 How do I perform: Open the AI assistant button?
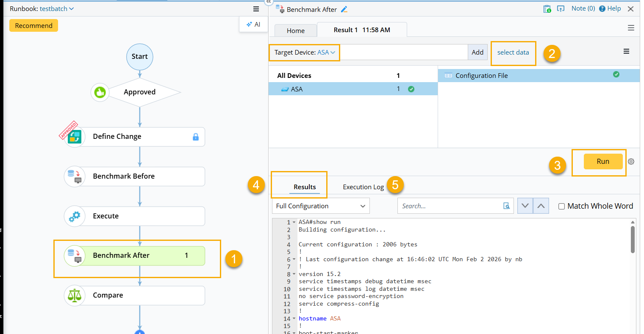(253, 25)
